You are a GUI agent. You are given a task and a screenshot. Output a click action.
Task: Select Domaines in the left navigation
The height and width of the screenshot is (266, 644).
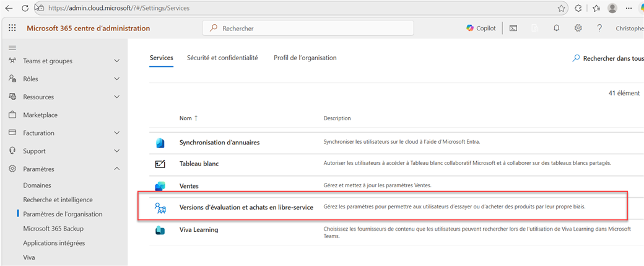pos(37,185)
